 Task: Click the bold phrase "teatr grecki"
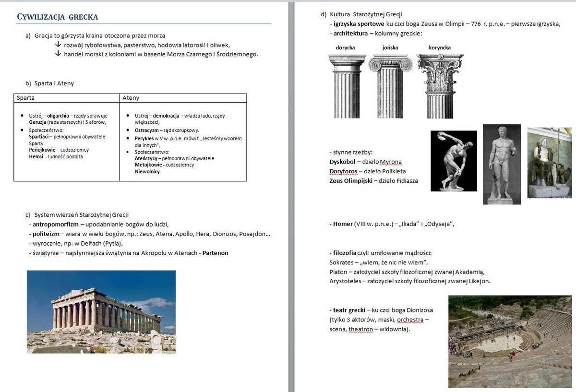click(x=349, y=310)
